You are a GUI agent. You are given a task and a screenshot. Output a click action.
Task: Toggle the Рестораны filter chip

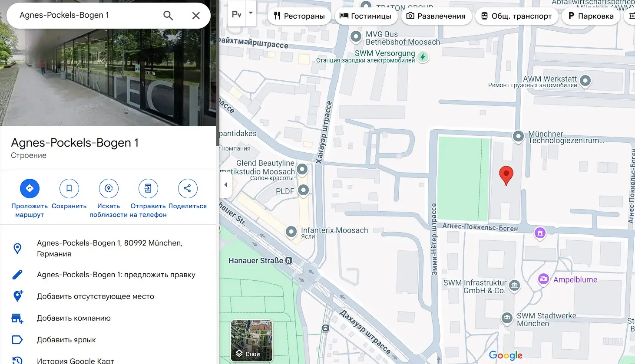(x=299, y=16)
